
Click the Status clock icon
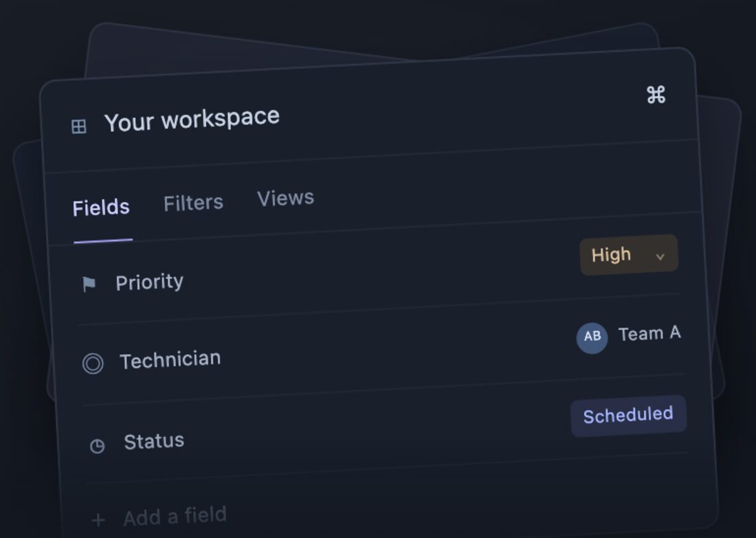[98, 446]
